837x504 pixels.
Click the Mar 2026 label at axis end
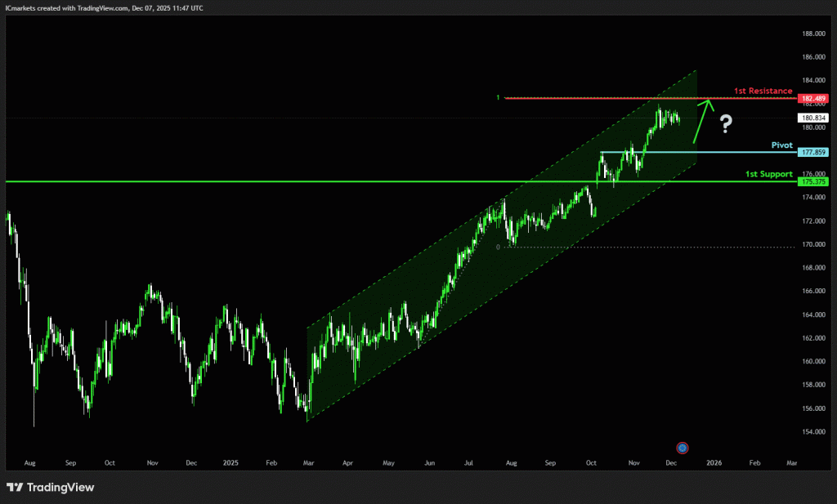click(790, 462)
